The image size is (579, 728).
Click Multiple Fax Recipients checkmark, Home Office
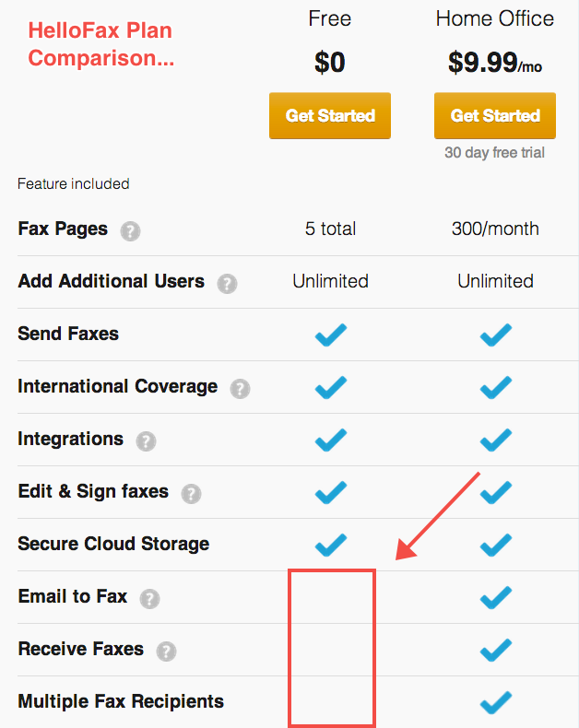pos(495,702)
